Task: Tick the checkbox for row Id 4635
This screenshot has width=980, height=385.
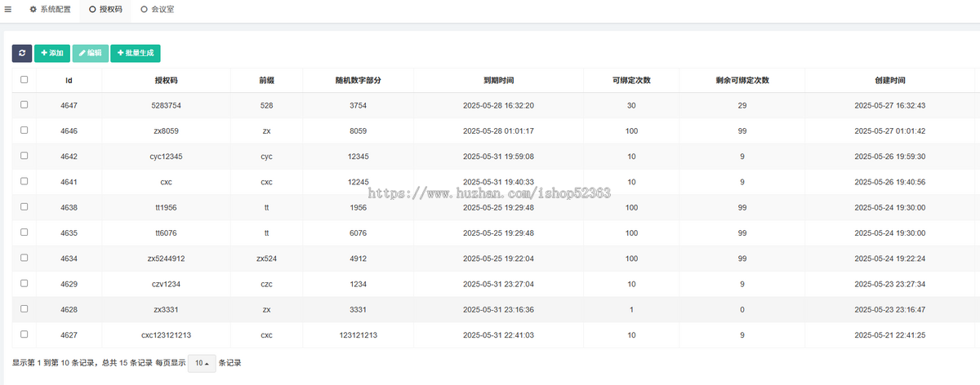Action: tap(24, 232)
